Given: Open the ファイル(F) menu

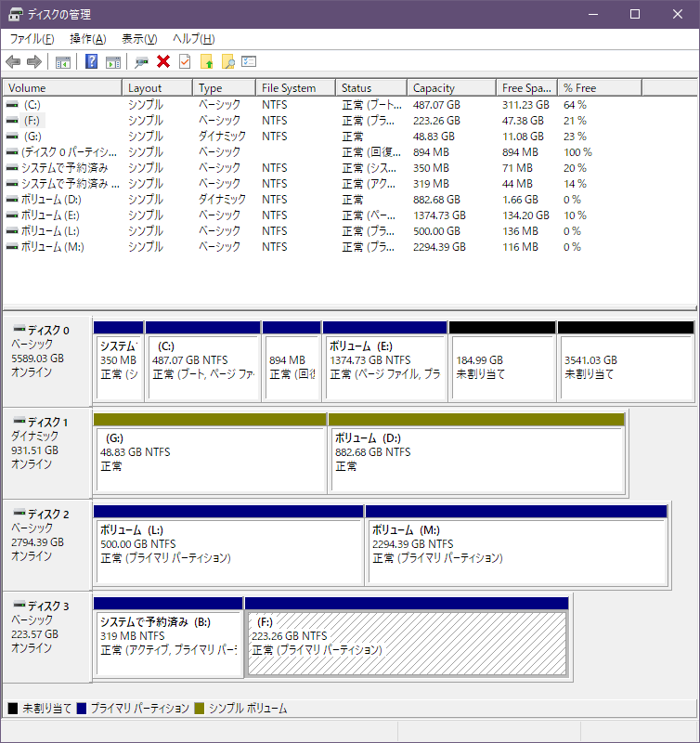Looking at the screenshot, I should click(x=32, y=39).
